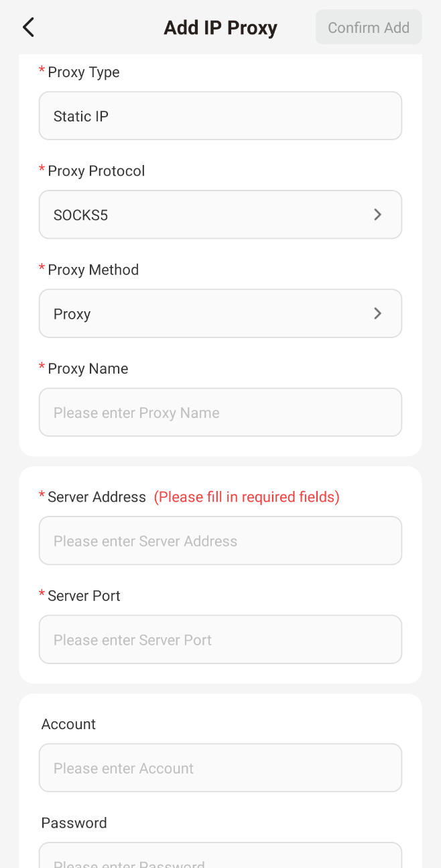441x868 pixels.
Task: Click into the Server Address text box
Action: tap(220, 541)
